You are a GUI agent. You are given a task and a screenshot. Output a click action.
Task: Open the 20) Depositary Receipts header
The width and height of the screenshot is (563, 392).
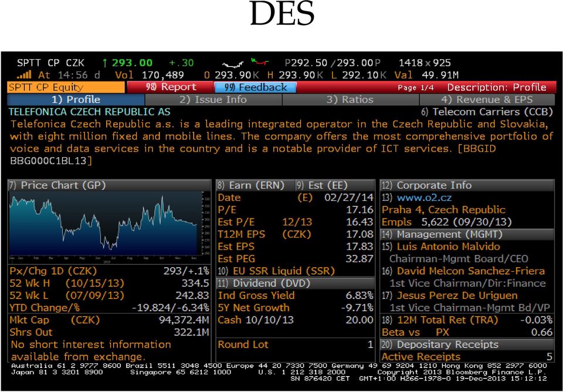coord(467,345)
